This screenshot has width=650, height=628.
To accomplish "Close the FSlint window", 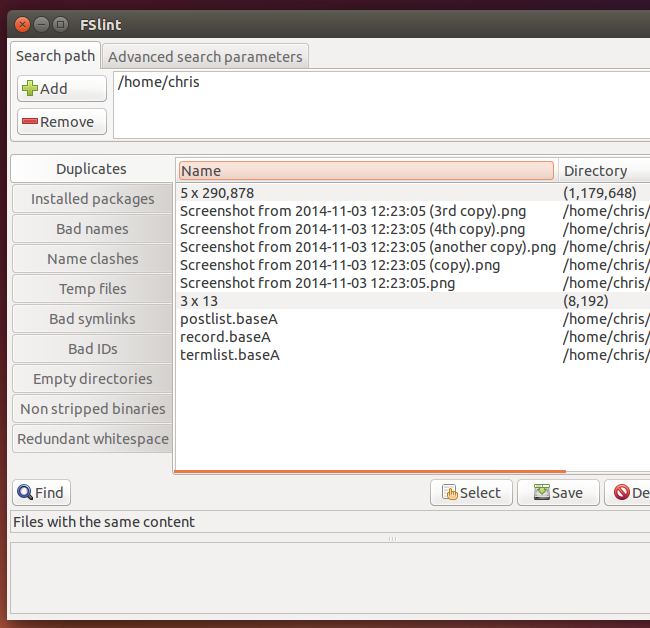I will tap(22, 24).
